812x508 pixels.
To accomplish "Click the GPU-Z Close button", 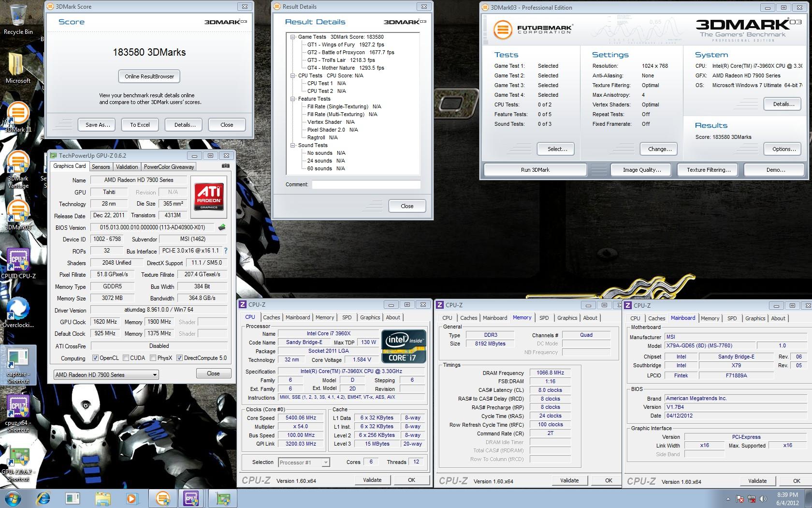I will [213, 374].
